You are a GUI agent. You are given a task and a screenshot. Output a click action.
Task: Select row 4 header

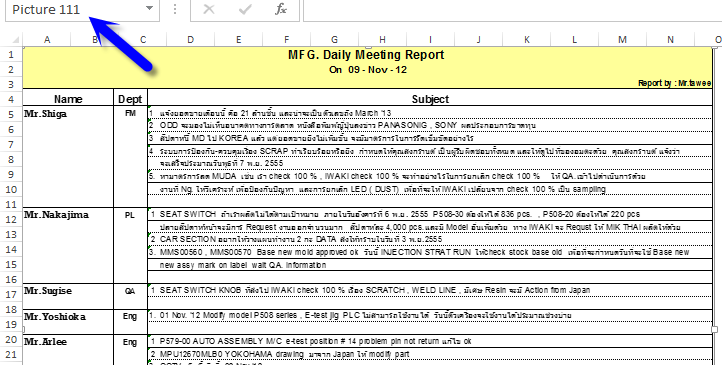click(11, 99)
